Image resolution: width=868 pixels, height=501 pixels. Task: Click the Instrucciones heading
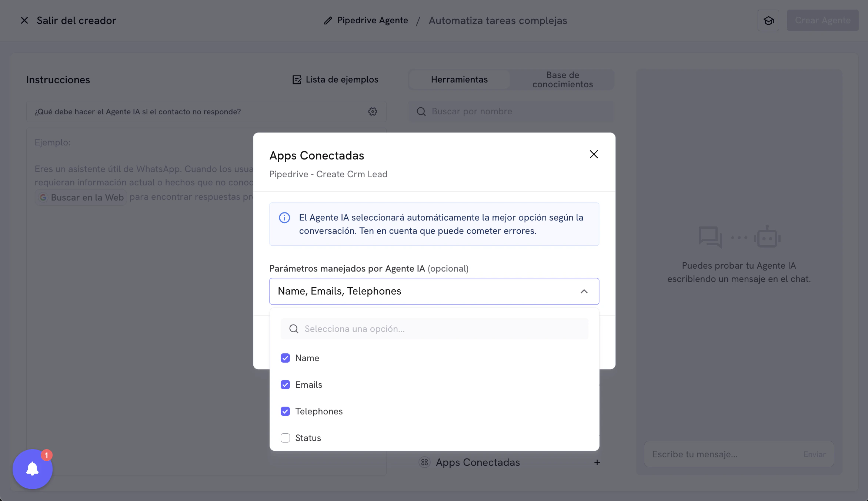(58, 80)
